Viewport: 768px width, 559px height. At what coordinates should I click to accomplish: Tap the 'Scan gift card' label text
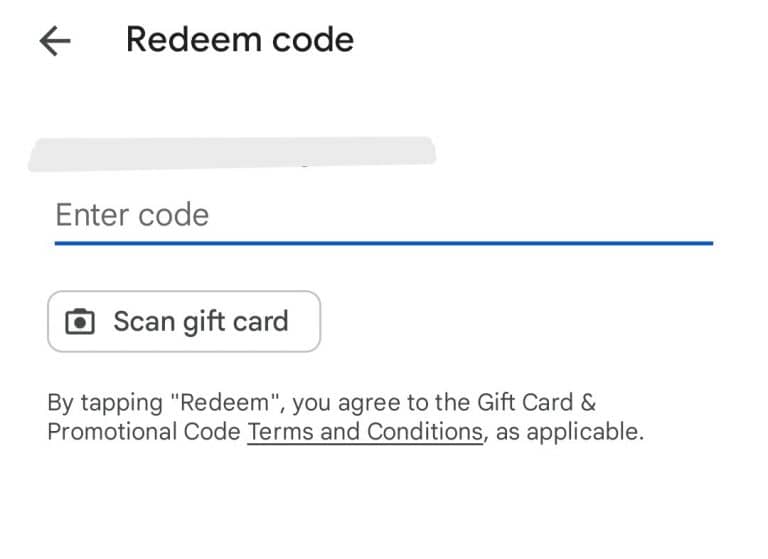coord(201,322)
